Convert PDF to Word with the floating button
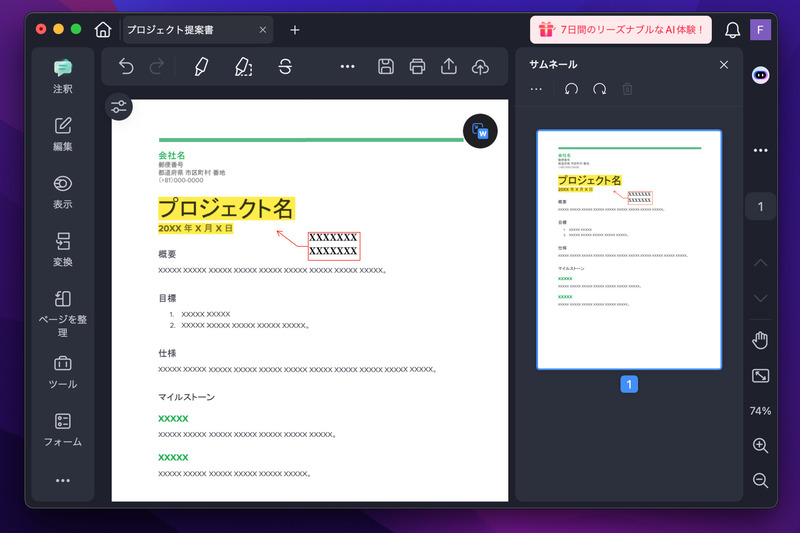Viewport: 800px width, 533px height. point(480,131)
